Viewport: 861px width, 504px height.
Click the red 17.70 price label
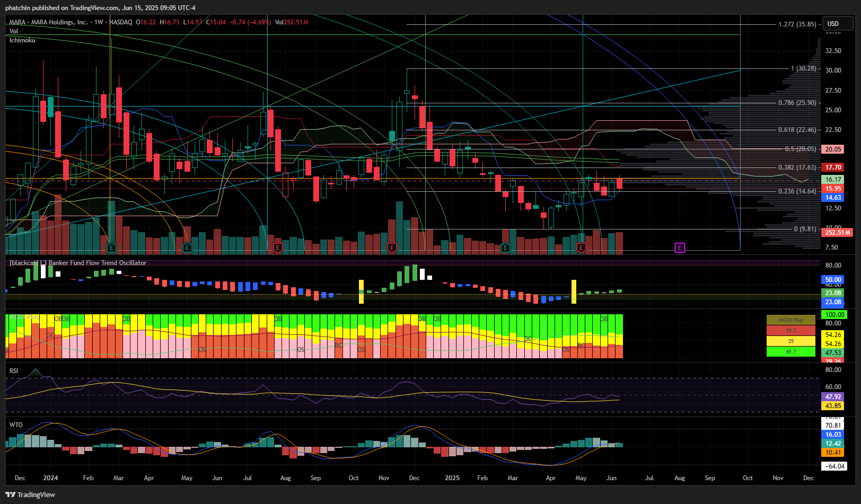[833, 167]
